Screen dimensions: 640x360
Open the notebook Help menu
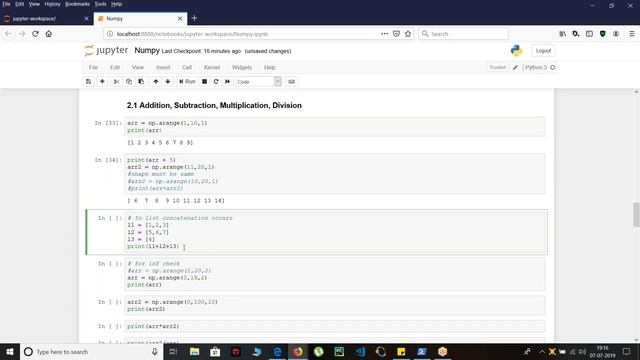pos(270,67)
